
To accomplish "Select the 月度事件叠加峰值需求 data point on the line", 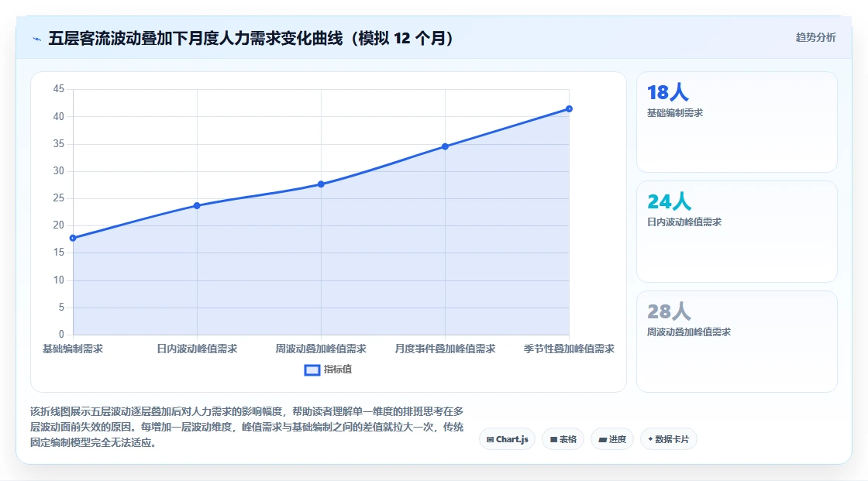I will click(445, 146).
